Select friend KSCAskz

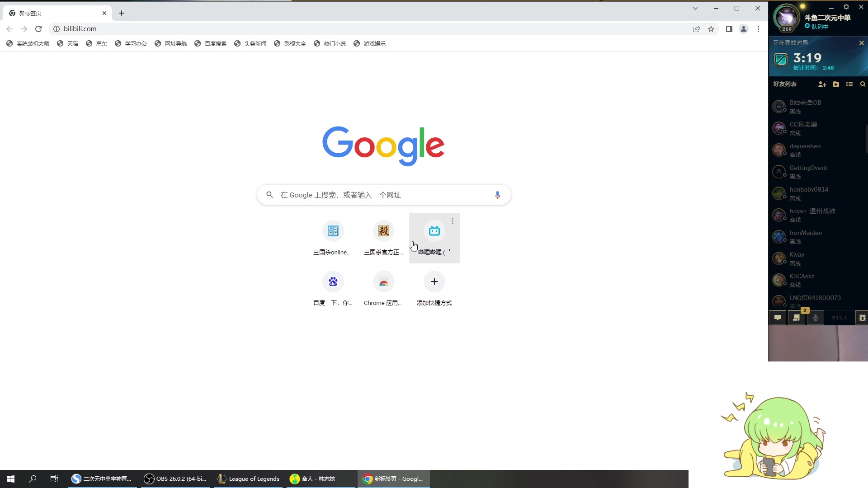tap(817, 280)
